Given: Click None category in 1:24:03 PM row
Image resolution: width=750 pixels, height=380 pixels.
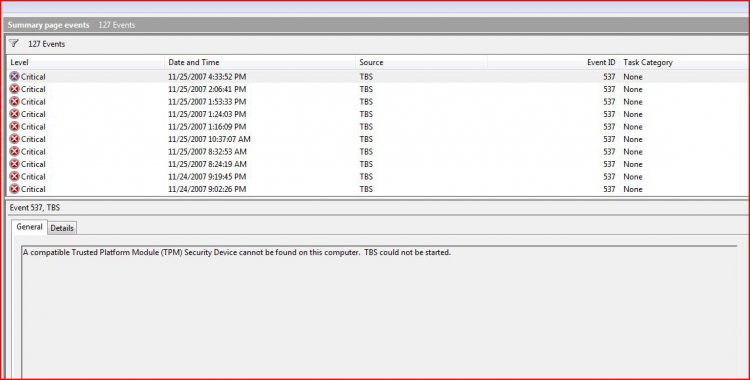Looking at the screenshot, I should tap(633, 114).
